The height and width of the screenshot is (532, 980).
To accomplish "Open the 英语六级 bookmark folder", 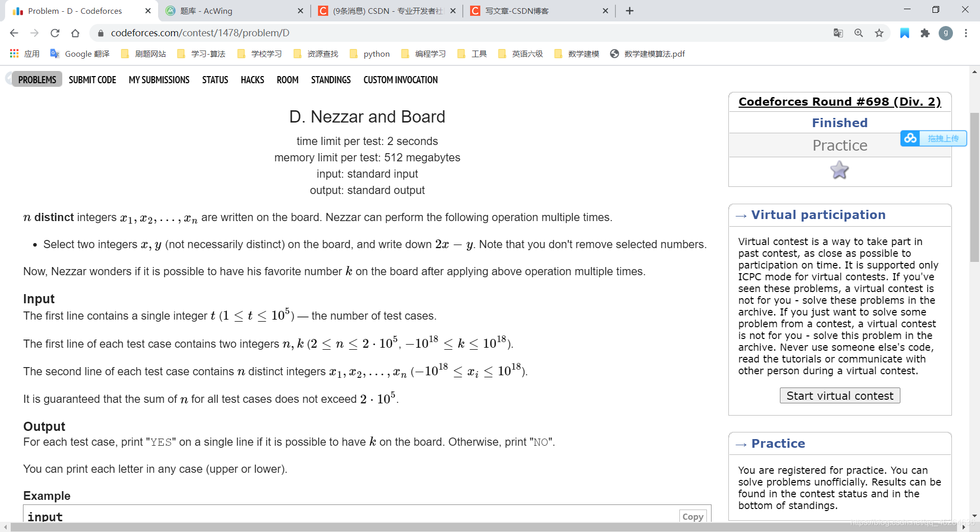I will (x=521, y=54).
